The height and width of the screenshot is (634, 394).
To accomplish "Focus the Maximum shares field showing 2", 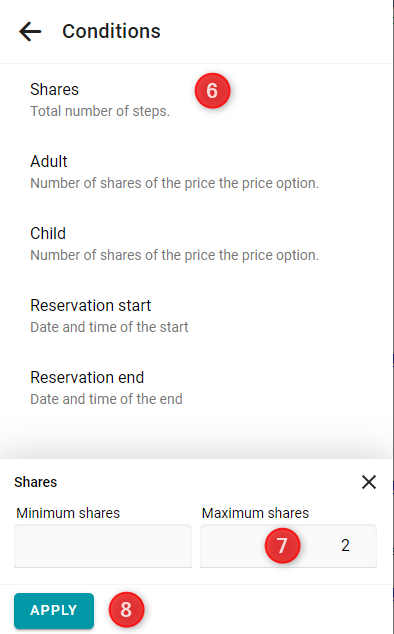I will (288, 546).
